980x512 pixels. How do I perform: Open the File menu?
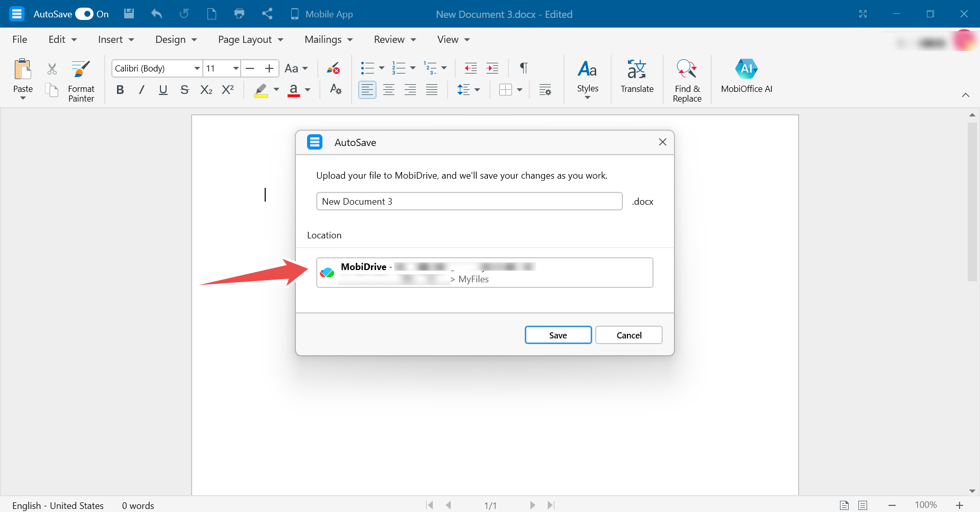20,39
